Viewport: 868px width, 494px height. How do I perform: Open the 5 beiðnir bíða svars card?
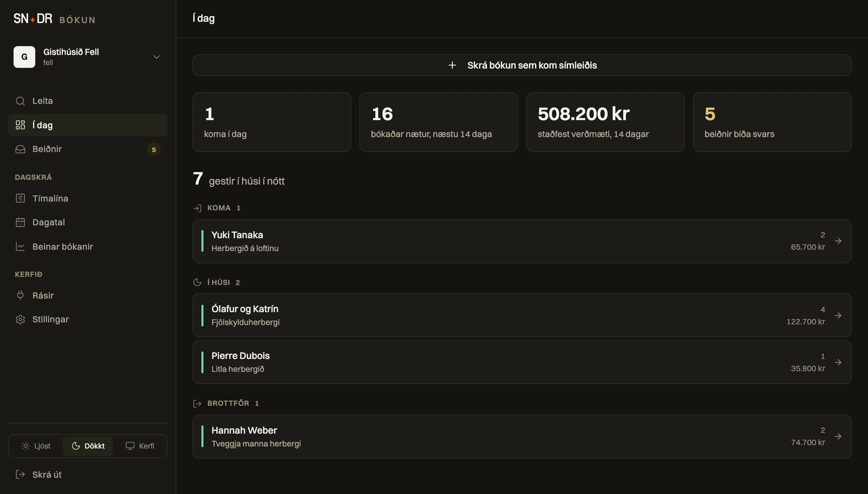click(772, 122)
